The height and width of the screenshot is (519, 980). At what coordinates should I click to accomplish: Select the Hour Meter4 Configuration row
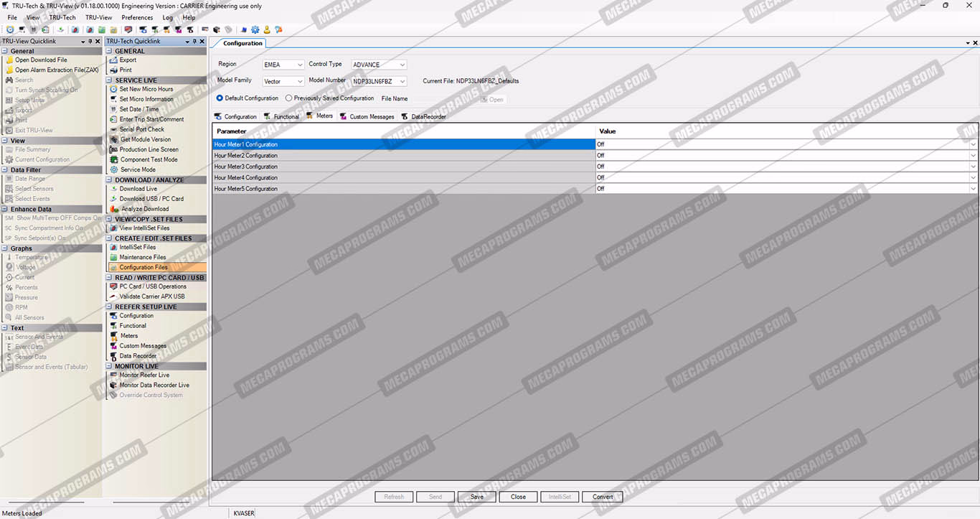[x=405, y=178]
